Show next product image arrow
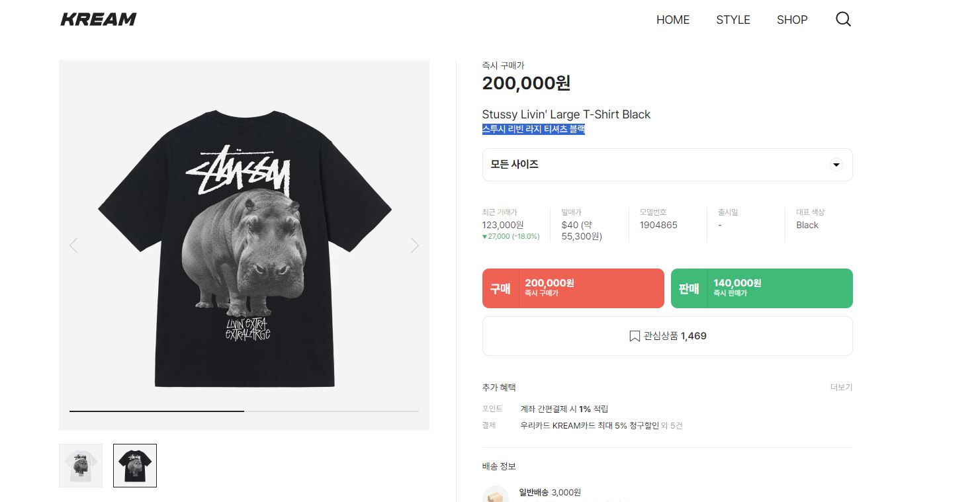This screenshot has height=502, width=980. click(x=415, y=245)
